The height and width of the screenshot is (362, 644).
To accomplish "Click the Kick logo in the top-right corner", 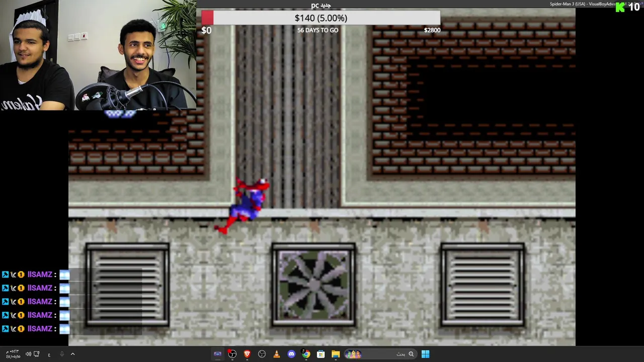I will pos(620,7).
